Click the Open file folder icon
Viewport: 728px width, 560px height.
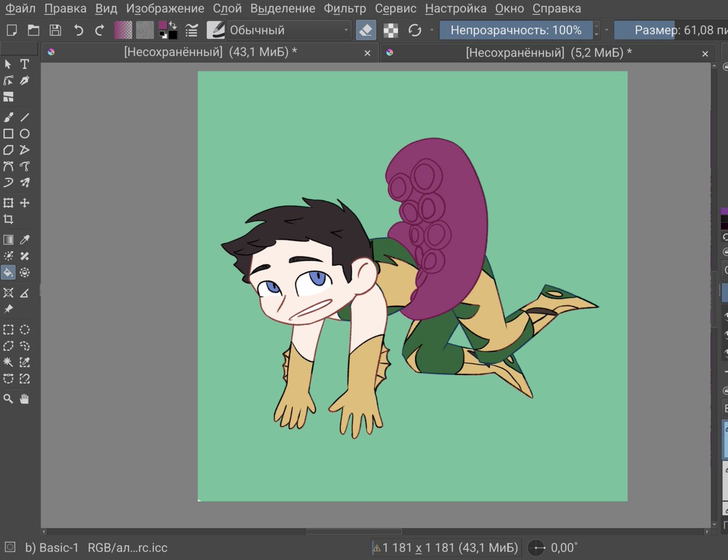tap(33, 30)
